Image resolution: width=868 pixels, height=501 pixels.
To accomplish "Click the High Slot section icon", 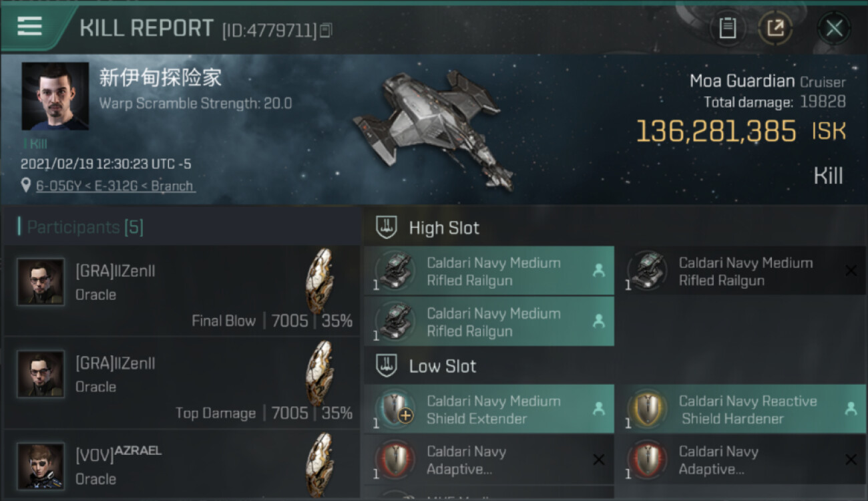I will click(387, 228).
